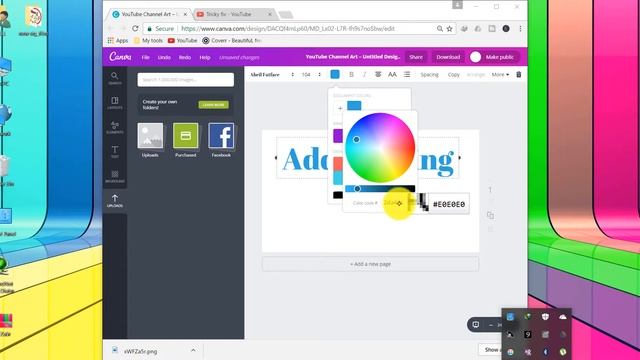Open the Facebook folder thumbnail

[221, 136]
